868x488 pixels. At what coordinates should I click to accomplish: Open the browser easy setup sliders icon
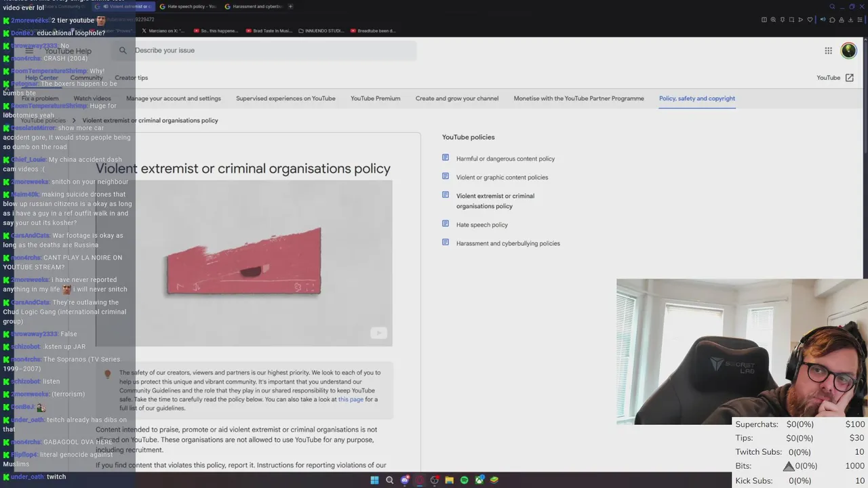click(x=860, y=20)
